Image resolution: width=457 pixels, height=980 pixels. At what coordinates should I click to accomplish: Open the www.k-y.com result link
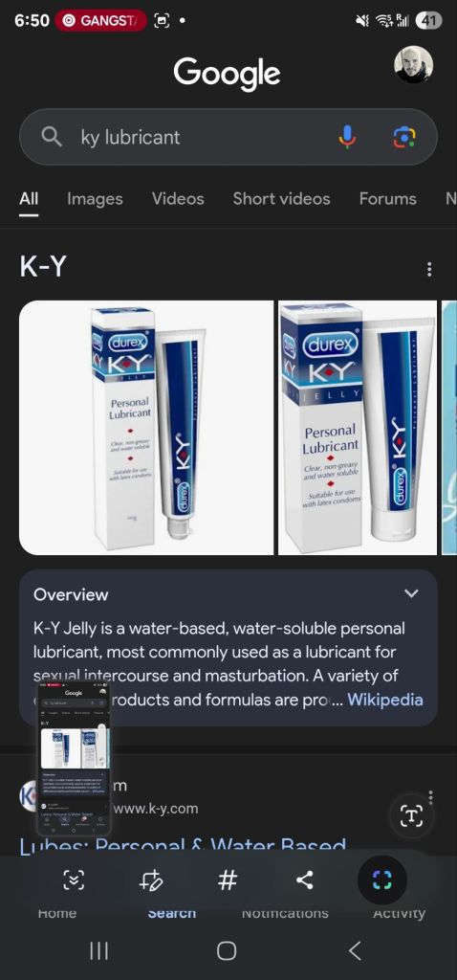click(x=156, y=809)
